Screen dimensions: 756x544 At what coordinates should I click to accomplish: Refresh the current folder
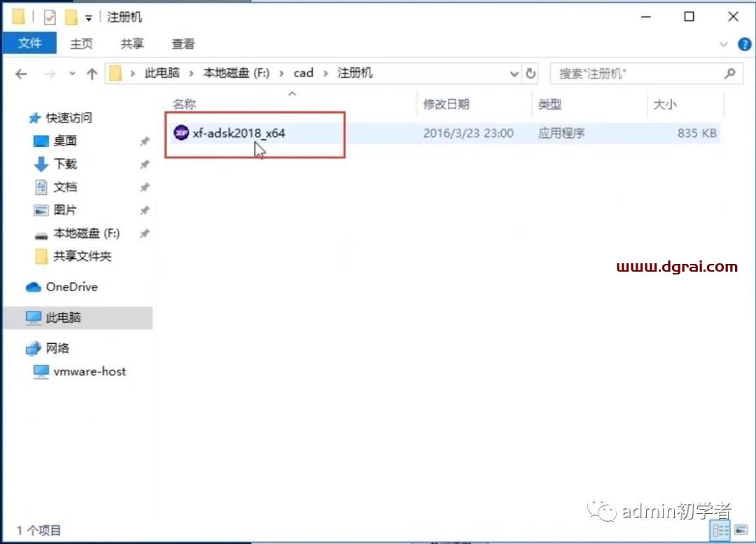click(x=531, y=74)
